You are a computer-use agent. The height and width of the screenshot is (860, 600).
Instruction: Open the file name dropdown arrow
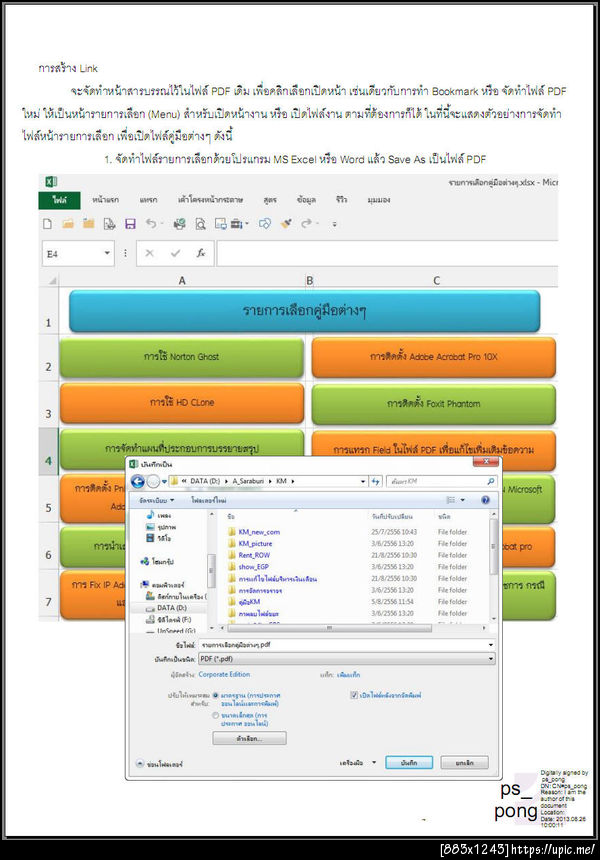[x=490, y=645]
